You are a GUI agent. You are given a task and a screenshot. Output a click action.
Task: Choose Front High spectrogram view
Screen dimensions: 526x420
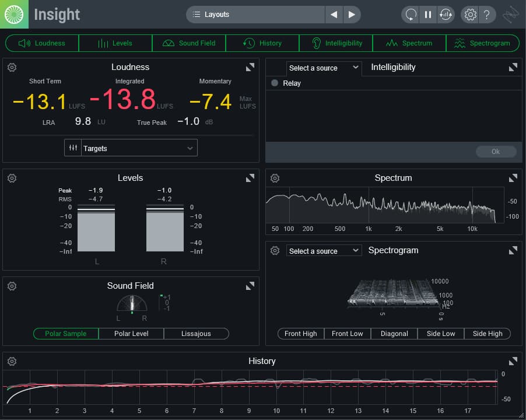point(300,334)
